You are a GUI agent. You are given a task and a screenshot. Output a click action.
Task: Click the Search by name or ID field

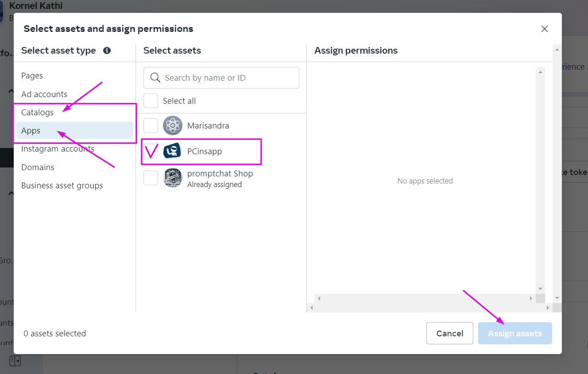tap(228, 78)
